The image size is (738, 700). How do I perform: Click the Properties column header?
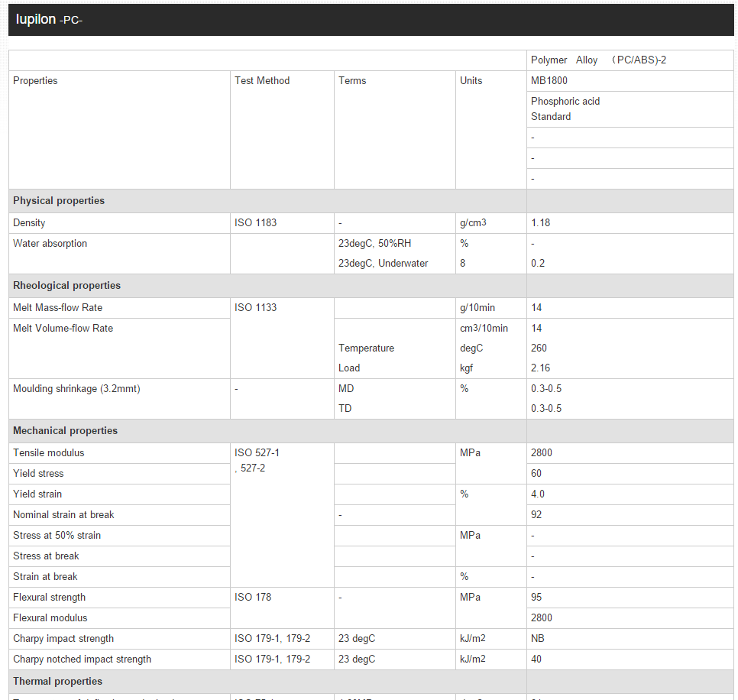point(35,80)
